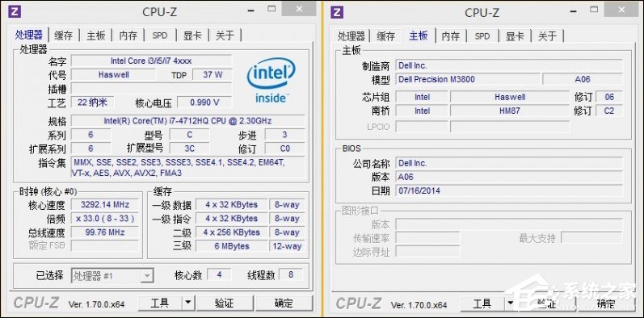This screenshot has height=318, width=644.
Task: Open 工具 dropdown arrow in left window
Action: pyautogui.click(x=187, y=303)
